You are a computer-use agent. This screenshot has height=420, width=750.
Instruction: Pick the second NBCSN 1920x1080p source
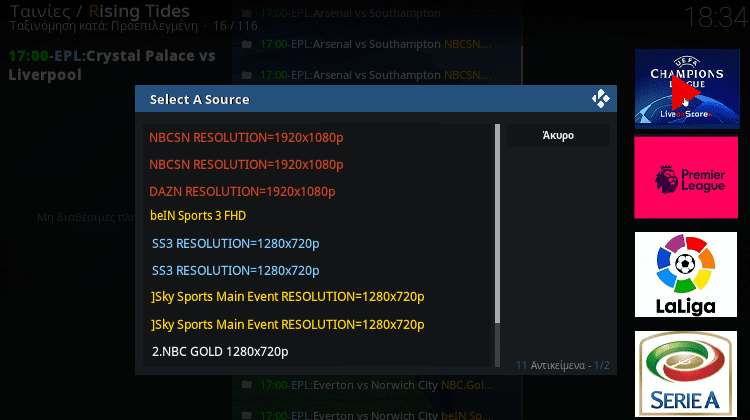click(246, 164)
